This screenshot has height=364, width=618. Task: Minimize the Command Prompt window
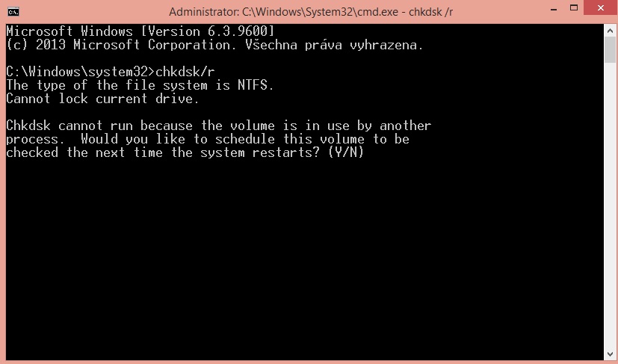point(554,10)
